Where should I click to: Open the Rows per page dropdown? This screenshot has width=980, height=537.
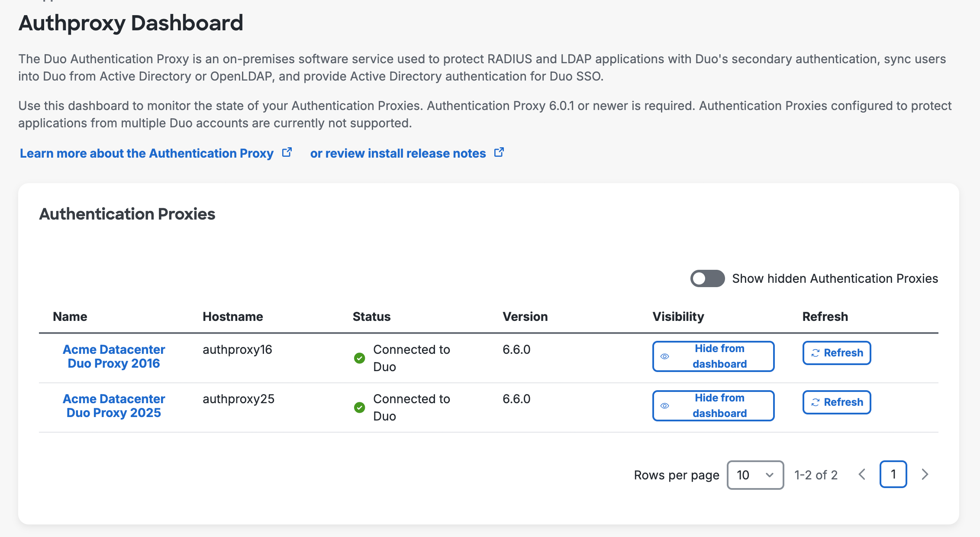click(755, 475)
